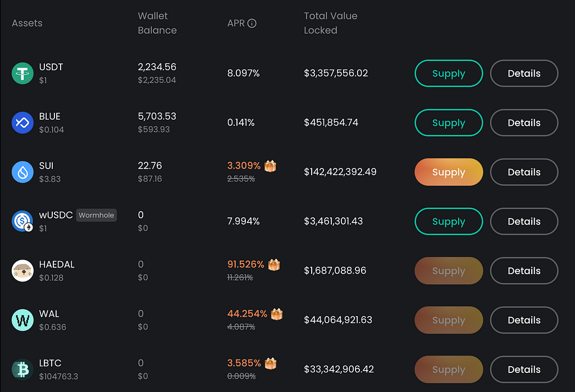Click the 7.994% APR value
The image size is (575, 392).
[x=244, y=221]
